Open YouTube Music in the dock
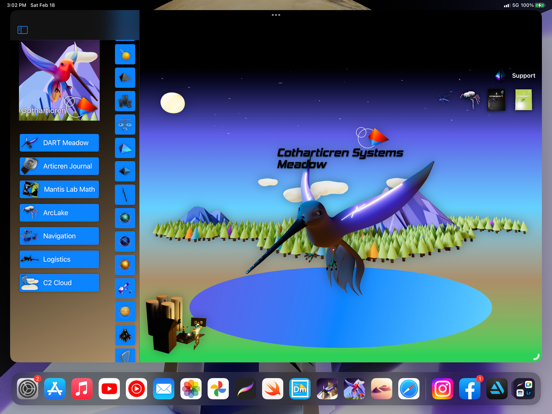This screenshot has height=414, width=552. pos(136,389)
